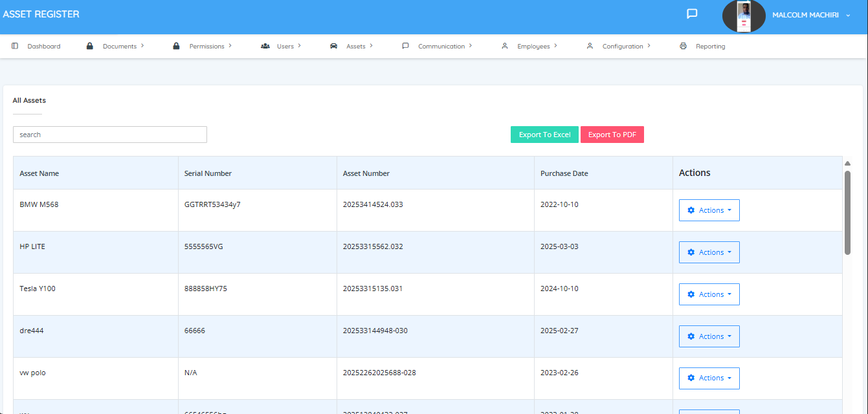This screenshot has width=868, height=414.
Task: Select purchase date 2025-02-27
Action: pos(559,331)
